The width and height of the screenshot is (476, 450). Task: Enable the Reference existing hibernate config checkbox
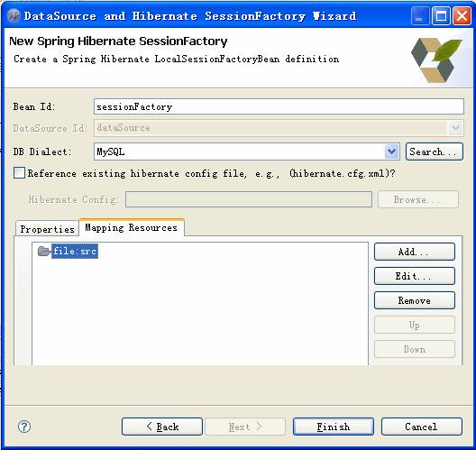(x=19, y=173)
